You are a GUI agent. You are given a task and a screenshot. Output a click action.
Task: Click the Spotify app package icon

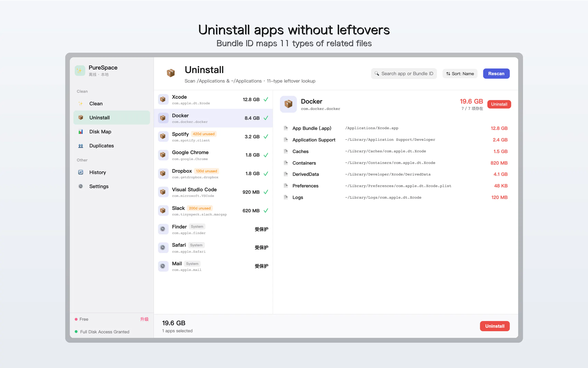pyautogui.click(x=163, y=137)
